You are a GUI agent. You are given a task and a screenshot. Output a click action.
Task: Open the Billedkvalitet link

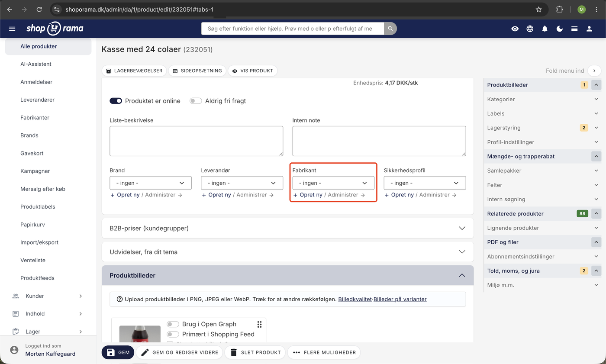tap(355, 299)
